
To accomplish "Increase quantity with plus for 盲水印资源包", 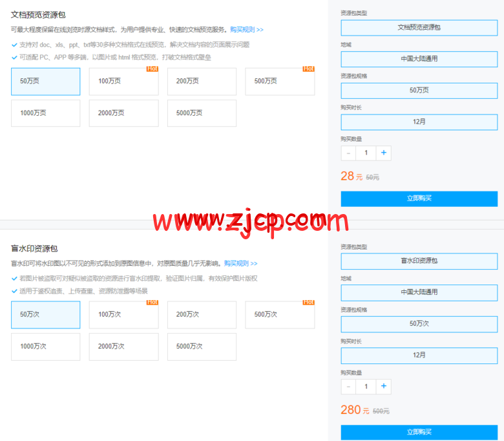I will coord(383,386).
